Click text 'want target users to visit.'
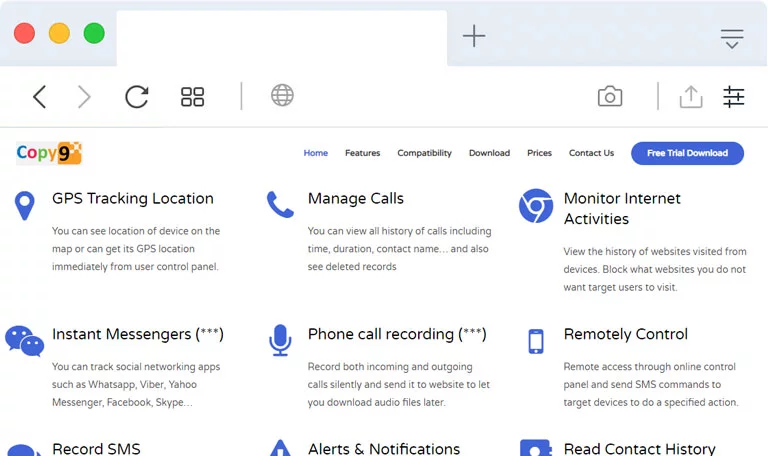Image resolution: width=768 pixels, height=456 pixels. click(620, 287)
